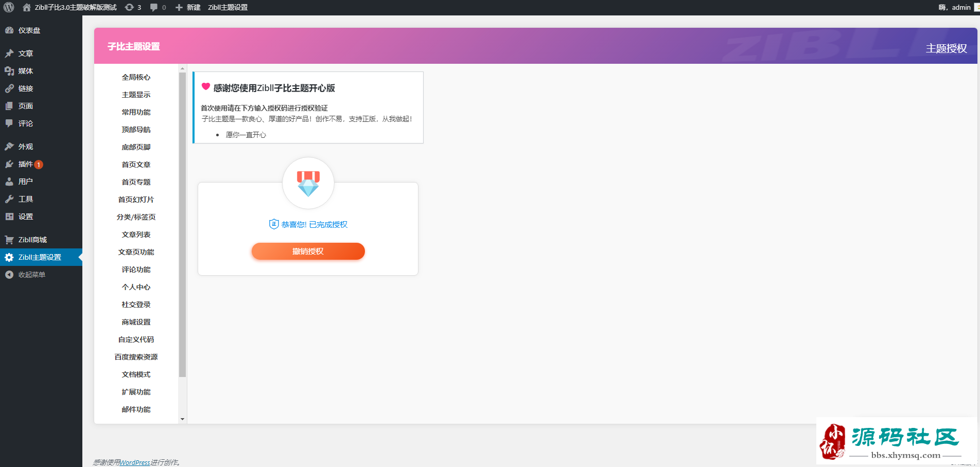Click the 主题授权 header label
Image resolution: width=980 pixels, height=467 pixels.
[x=947, y=48]
